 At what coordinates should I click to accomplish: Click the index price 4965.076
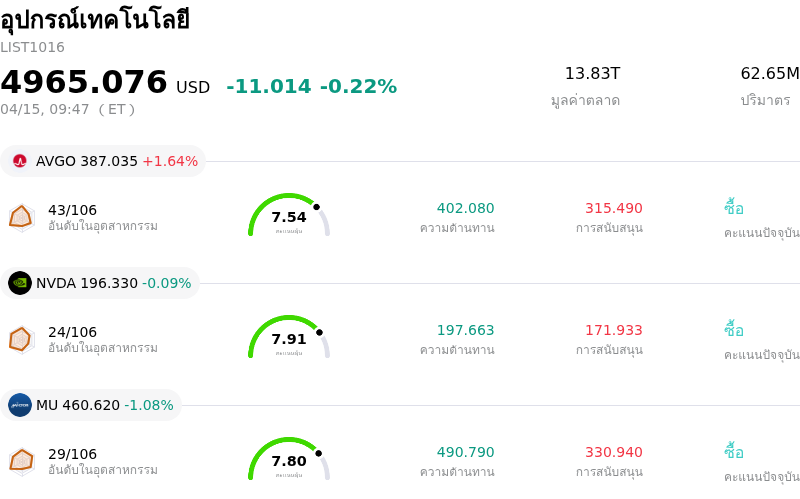pyautogui.click(x=84, y=83)
